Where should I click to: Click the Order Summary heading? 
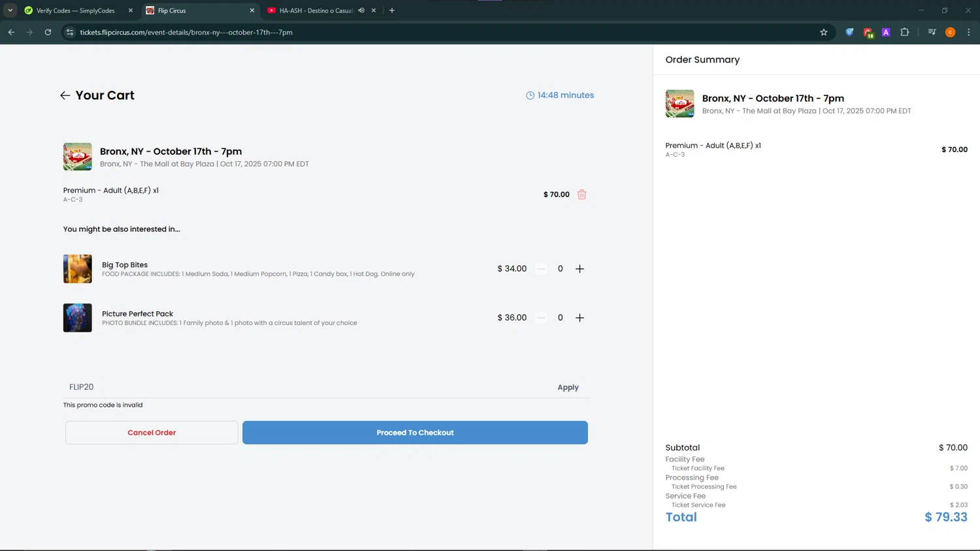(x=702, y=59)
